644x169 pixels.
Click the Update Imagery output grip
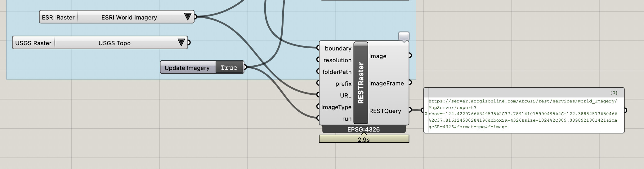245,67
